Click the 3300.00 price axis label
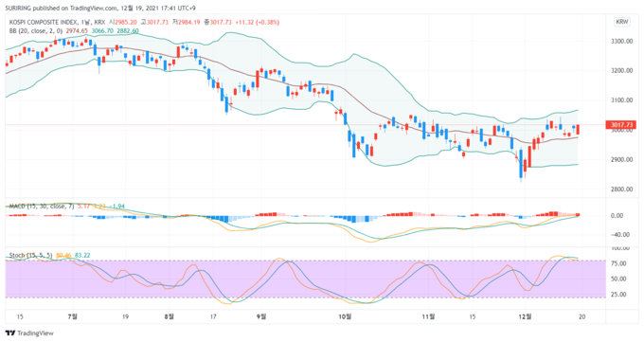 [x=622, y=41]
